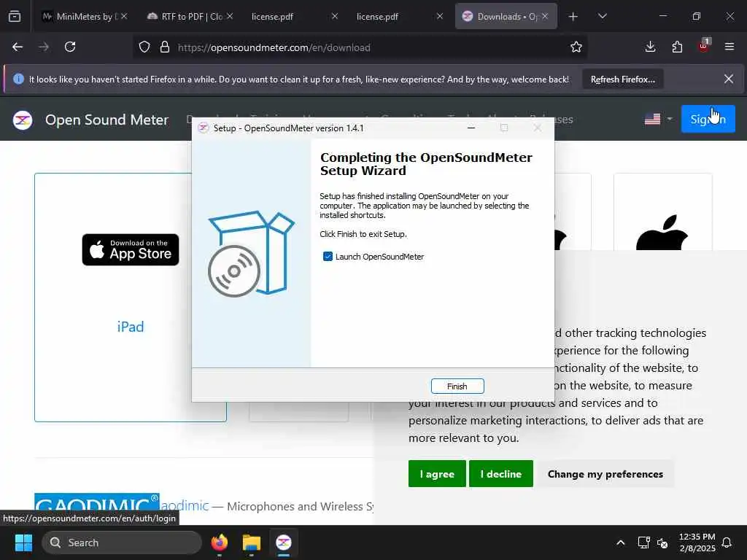Click the Download on the App Store badge

131,249
